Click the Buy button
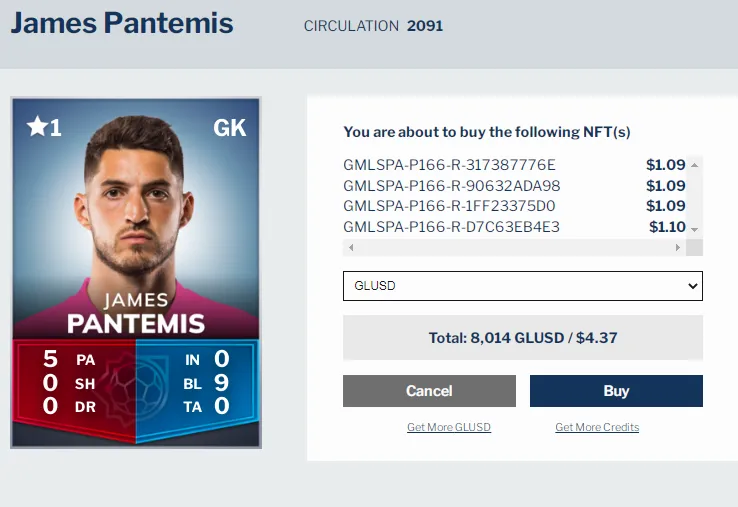 coord(616,391)
